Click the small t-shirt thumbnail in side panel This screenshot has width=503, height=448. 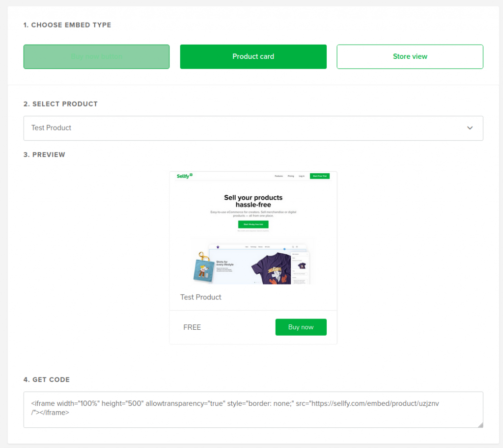301,265
